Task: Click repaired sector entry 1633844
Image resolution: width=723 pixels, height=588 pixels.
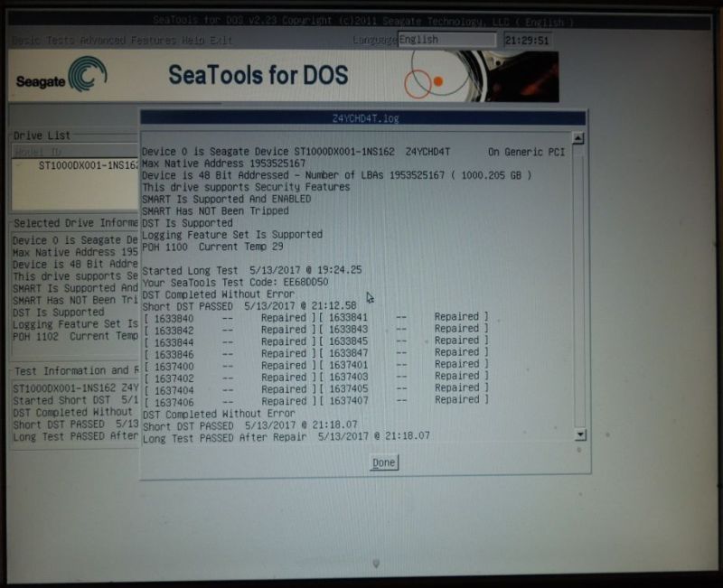Action: (x=230, y=342)
